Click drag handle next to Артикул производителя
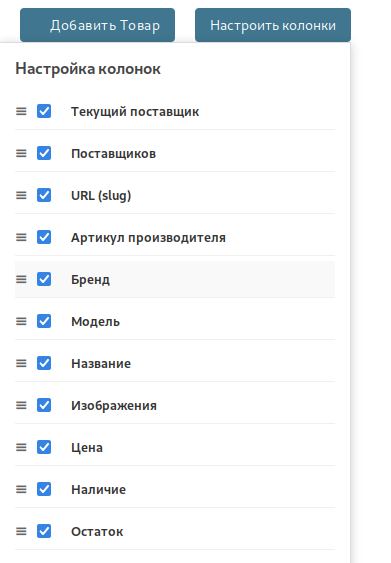The image size is (391, 563). (x=21, y=237)
